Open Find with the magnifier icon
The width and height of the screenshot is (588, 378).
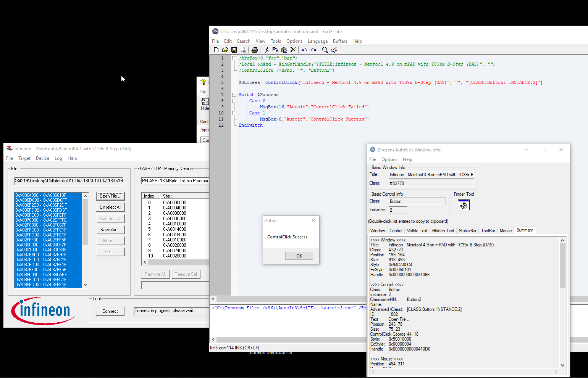[x=325, y=50]
